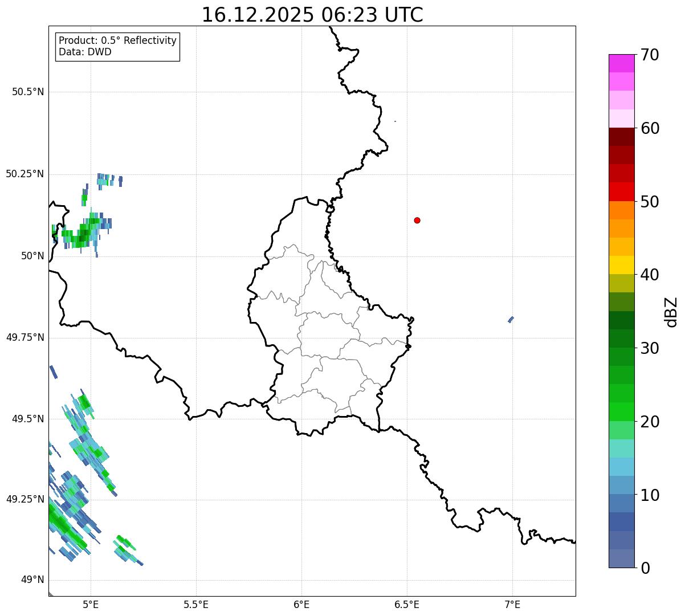Click the 10 tick label on colorbar
Screen dimensions: 685x616
[x=650, y=495]
